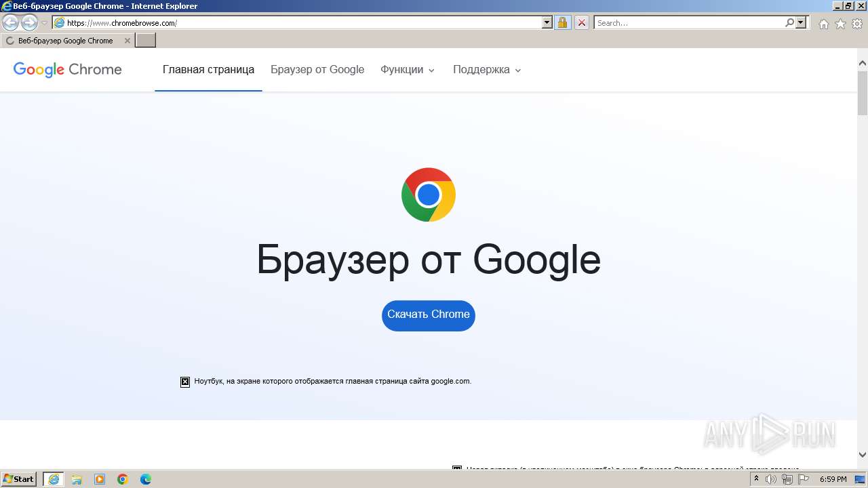Click the magnifier search icon
868x488 pixels.
tap(790, 22)
